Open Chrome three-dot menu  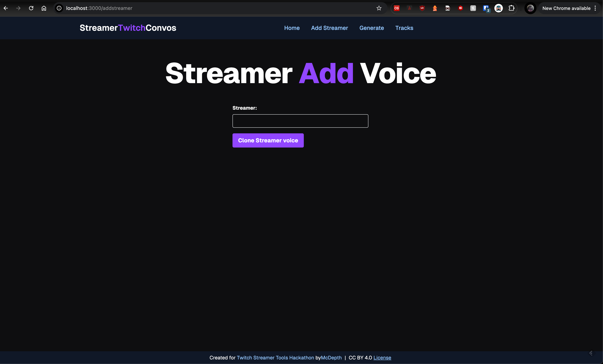tap(595, 8)
